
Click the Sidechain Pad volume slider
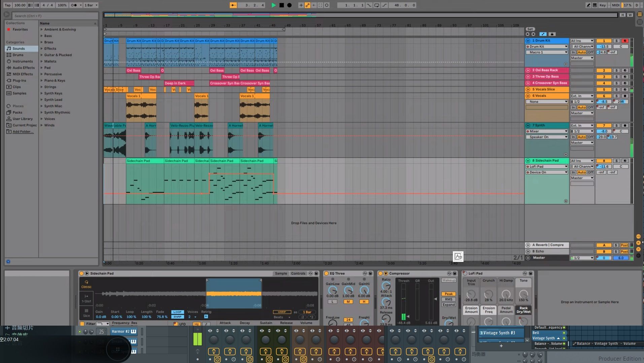click(604, 166)
